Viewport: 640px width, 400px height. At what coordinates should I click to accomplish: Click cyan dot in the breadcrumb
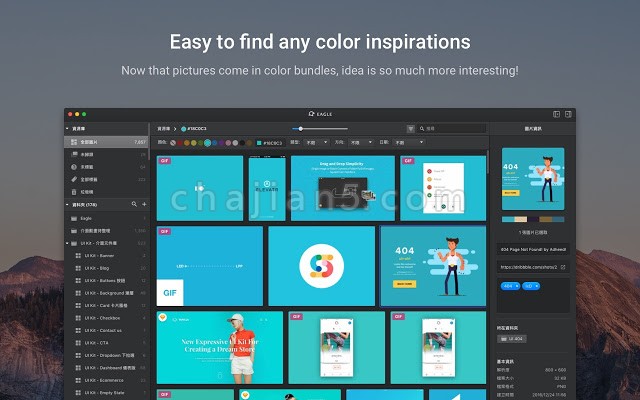tap(183, 129)
